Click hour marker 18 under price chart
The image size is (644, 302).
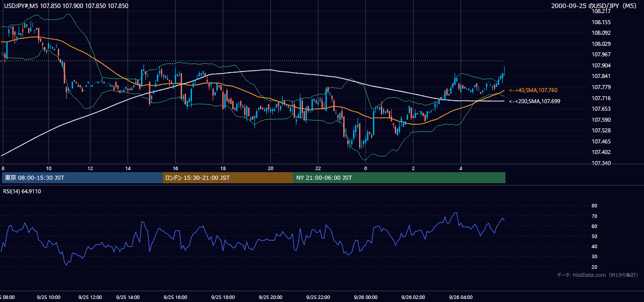pyautogui.click(x=223, y=168)
